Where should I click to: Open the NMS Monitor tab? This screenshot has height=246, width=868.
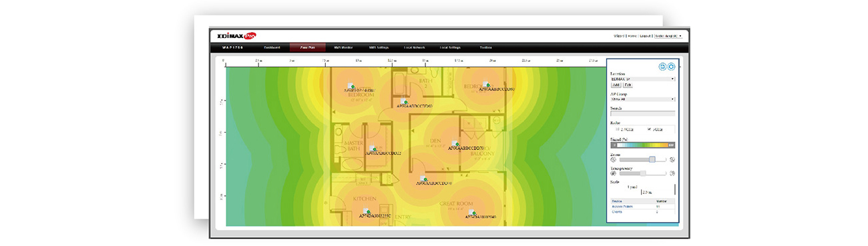pos(343,48)
